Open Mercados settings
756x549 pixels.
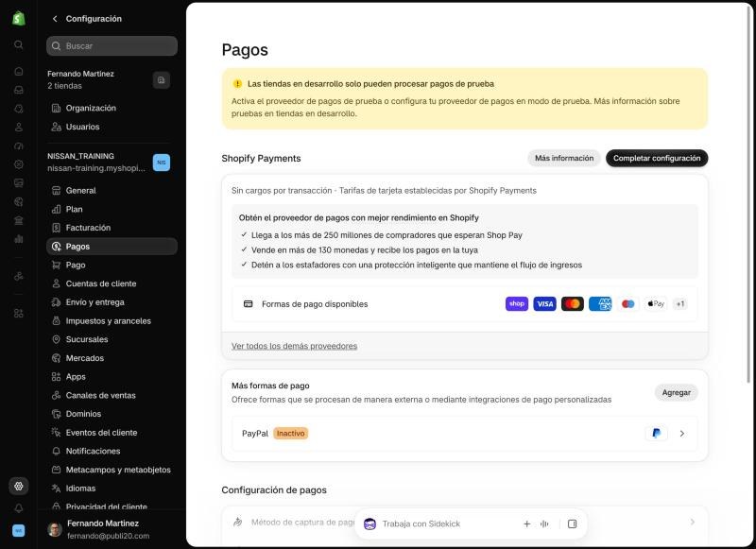[112, 358]
